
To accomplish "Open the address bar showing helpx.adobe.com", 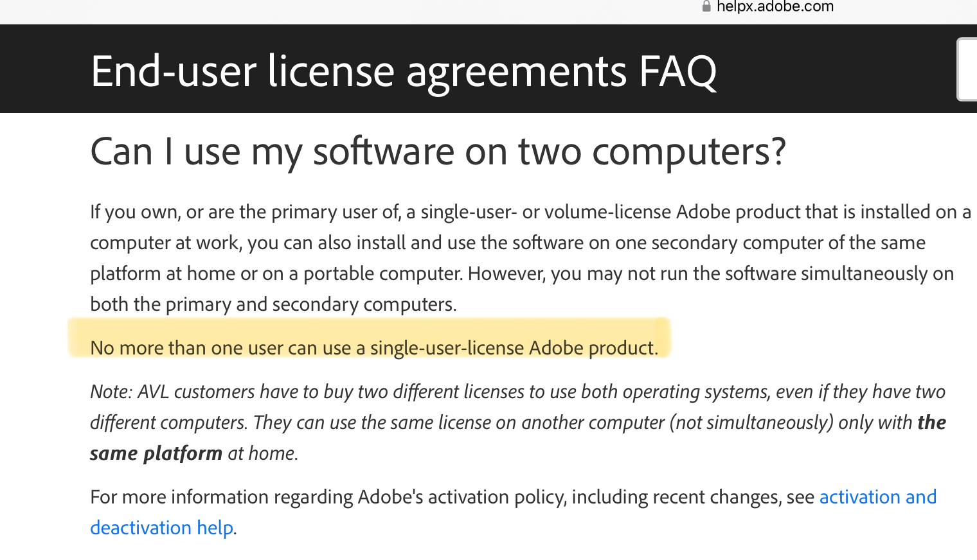I will (775, 6).
